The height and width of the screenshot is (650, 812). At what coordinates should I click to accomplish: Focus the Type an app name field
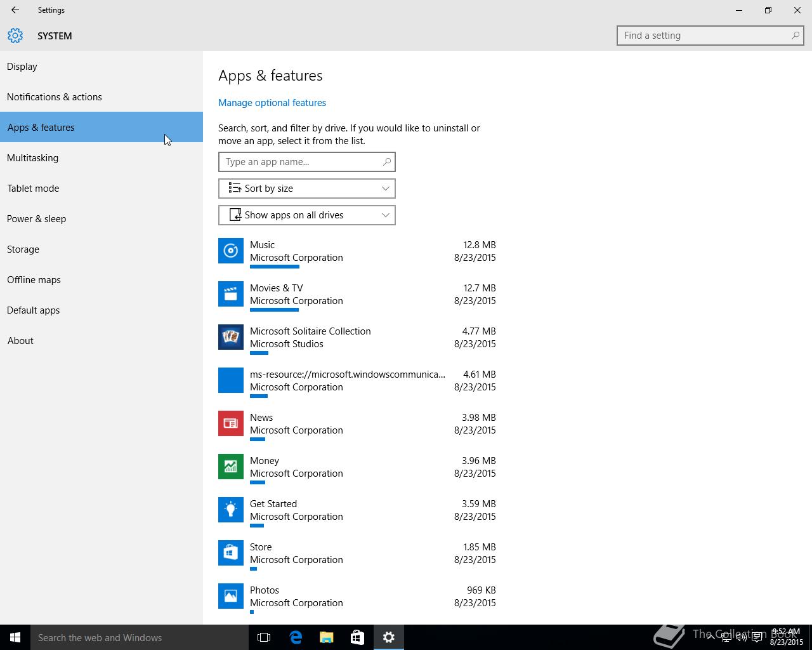301,162
